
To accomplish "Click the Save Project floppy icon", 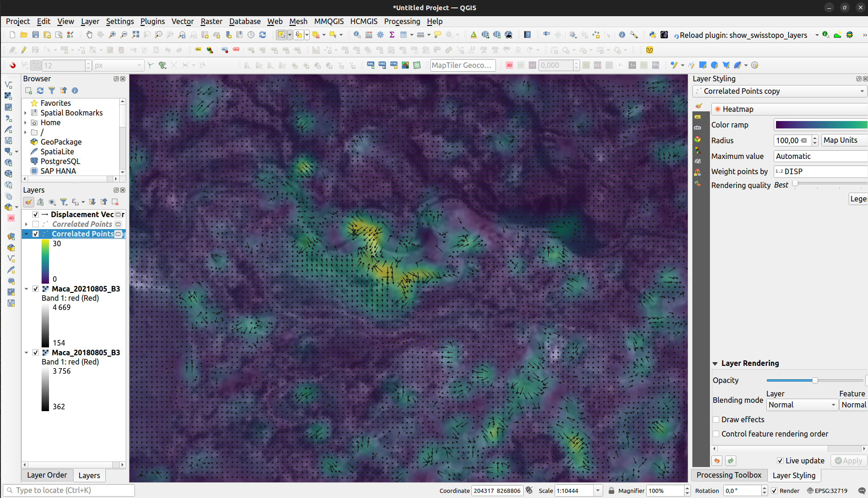I will [x=35, y=35].
